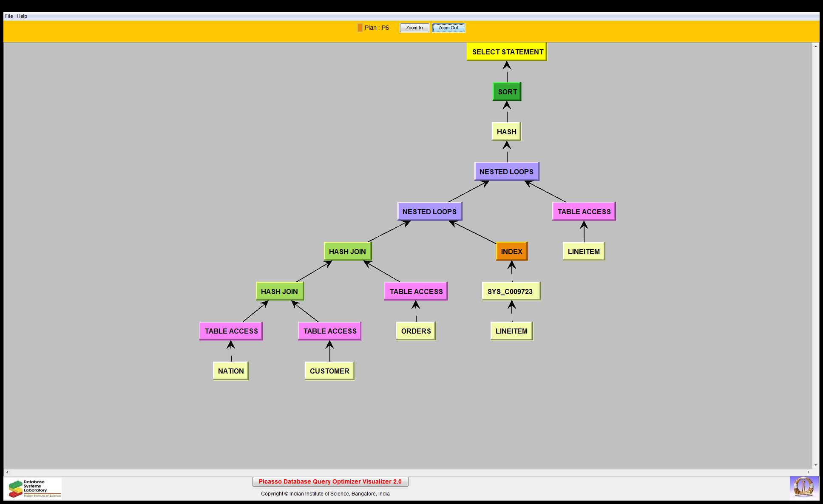
Task: Click the SYS_C009723 index name node
Action: coord(511,292)
